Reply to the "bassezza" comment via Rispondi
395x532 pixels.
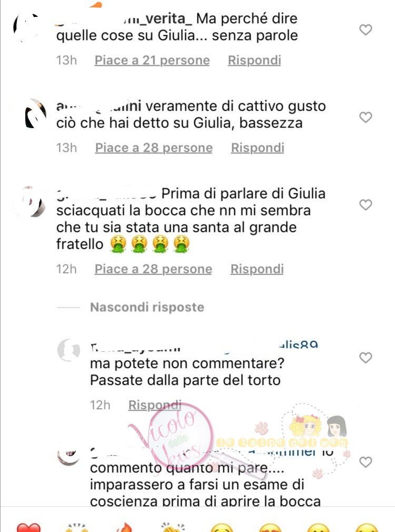[x=258, y=148]
